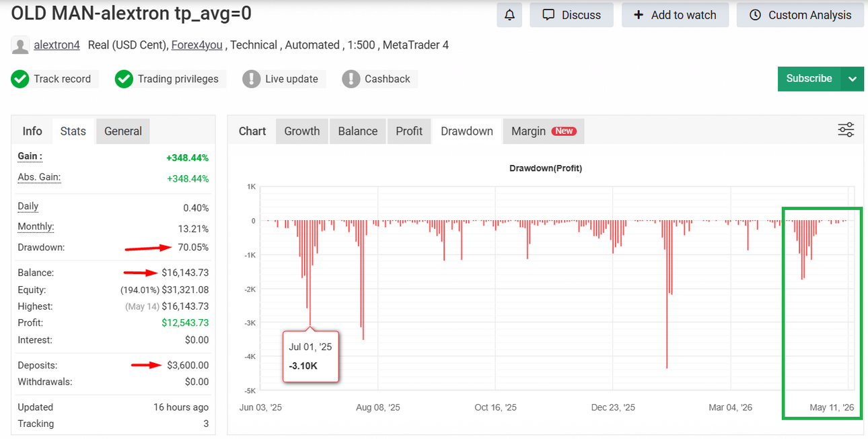
Task: Click the Jul 01 '25 chart tooltip
Action: tap(311, 356)
